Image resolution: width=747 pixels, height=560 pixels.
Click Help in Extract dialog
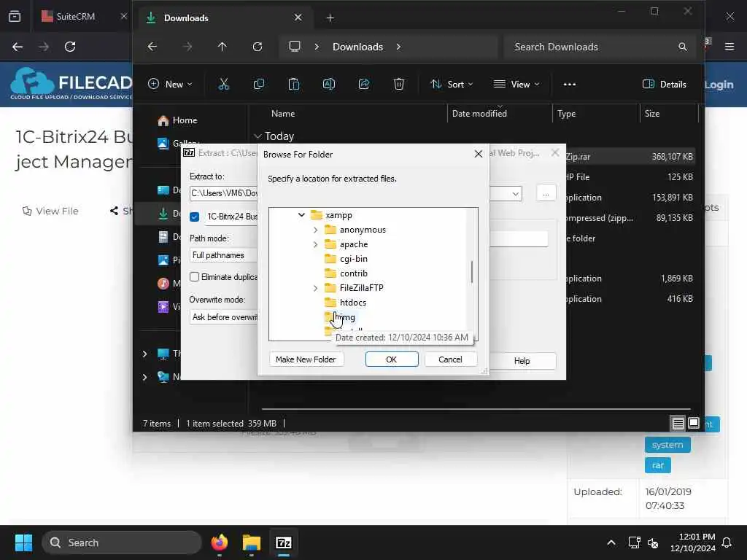522,360
